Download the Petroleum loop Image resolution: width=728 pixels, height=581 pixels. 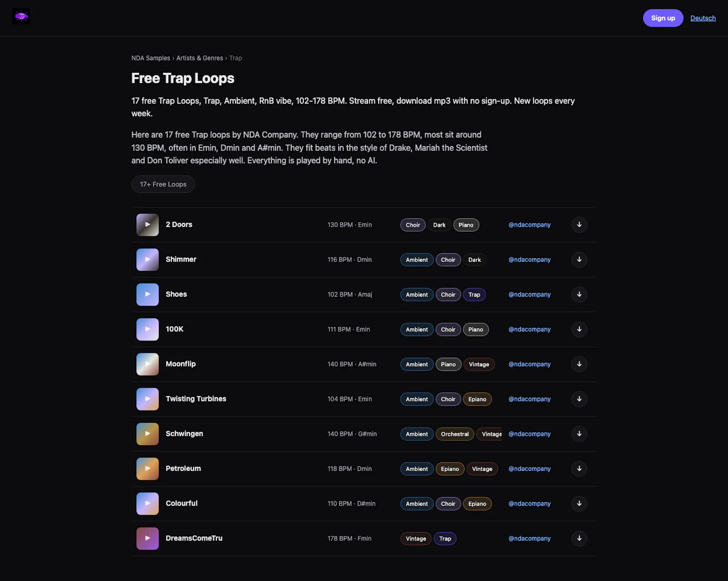click(579, 469)
